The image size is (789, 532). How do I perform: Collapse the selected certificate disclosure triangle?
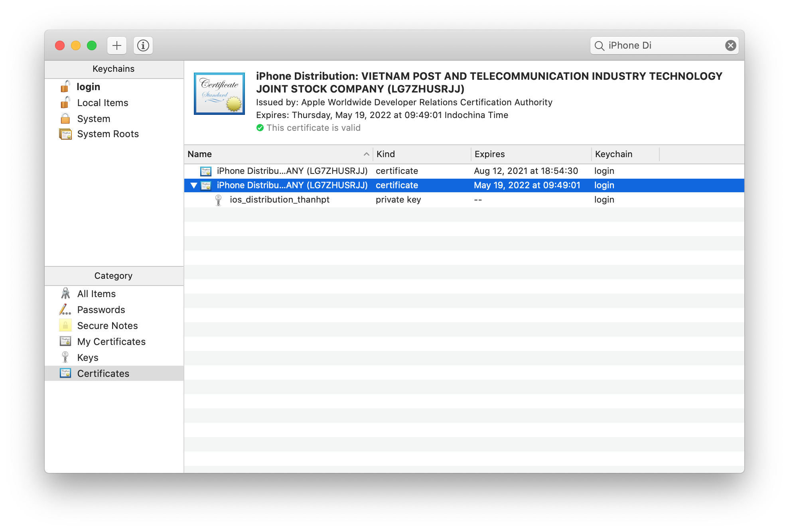194,185
